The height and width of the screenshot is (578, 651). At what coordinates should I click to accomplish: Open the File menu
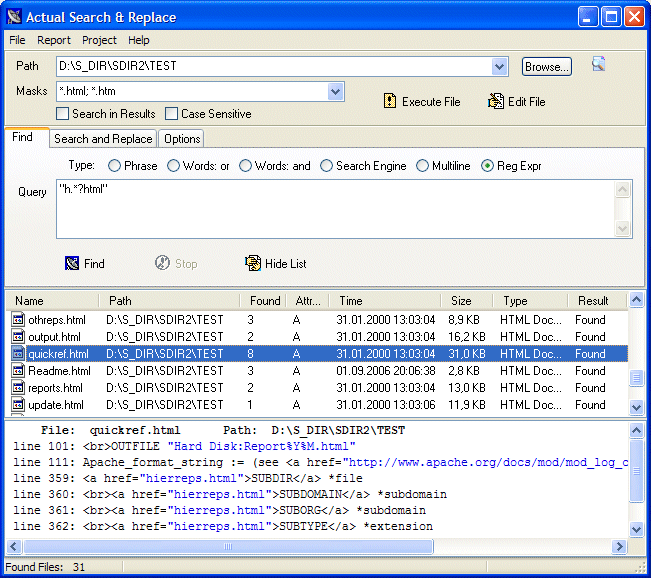click(17, 40)
